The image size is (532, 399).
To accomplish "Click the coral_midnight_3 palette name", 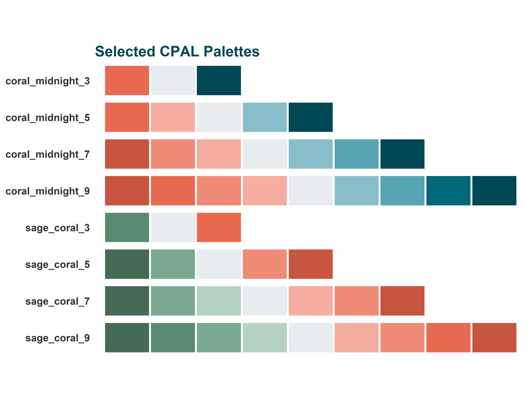I will tap(48, 81).
